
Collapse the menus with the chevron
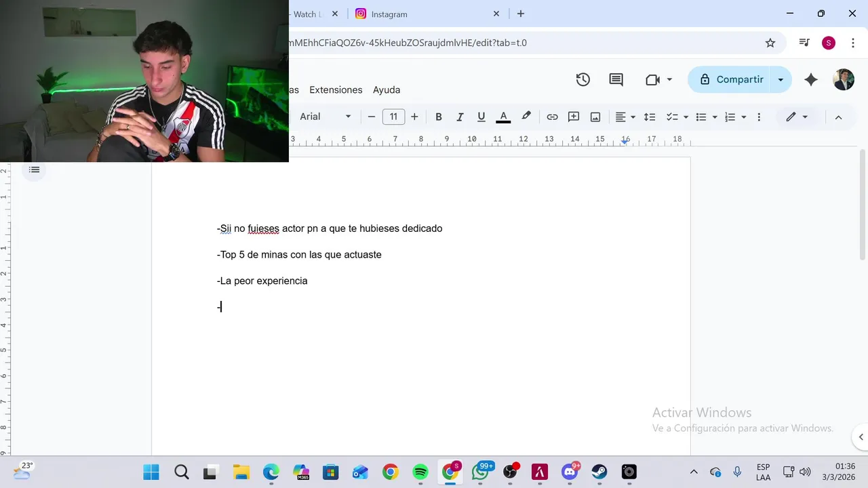pos(838,117)
